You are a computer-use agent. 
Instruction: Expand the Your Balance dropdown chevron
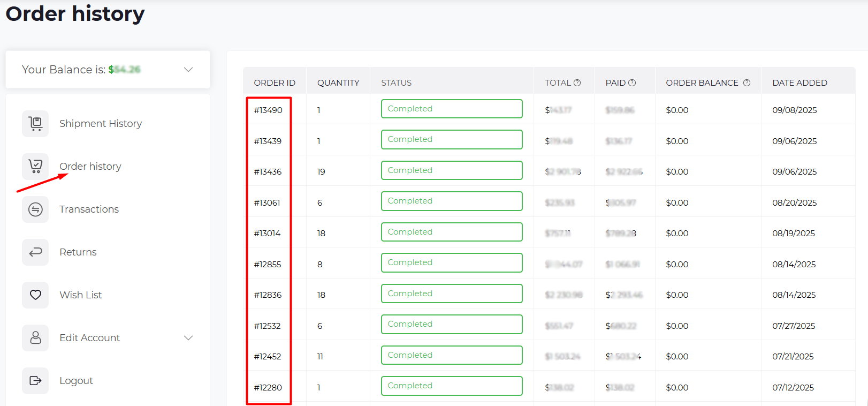coord(188,70)
